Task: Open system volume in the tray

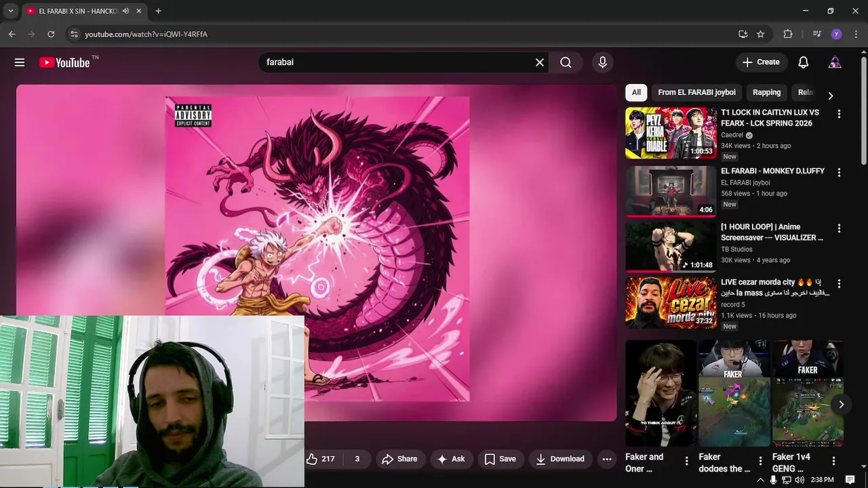Action: pyautogui.click(x=800, y=480)
